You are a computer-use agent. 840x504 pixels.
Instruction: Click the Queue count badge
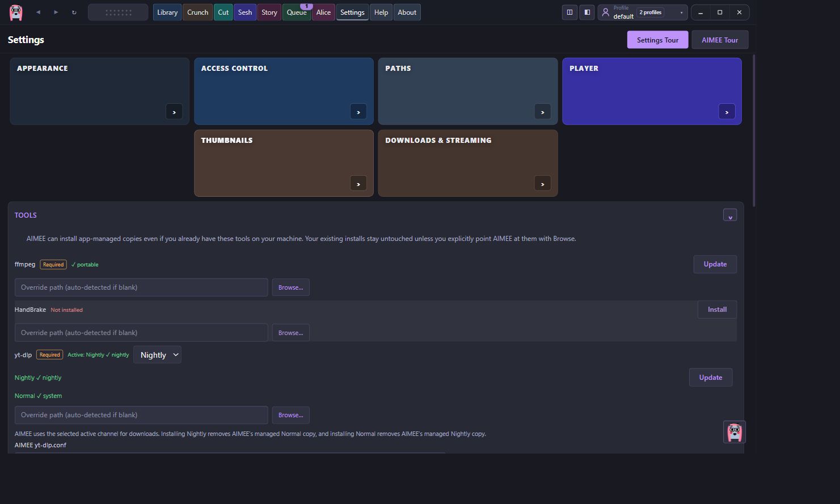coord(306,6)
